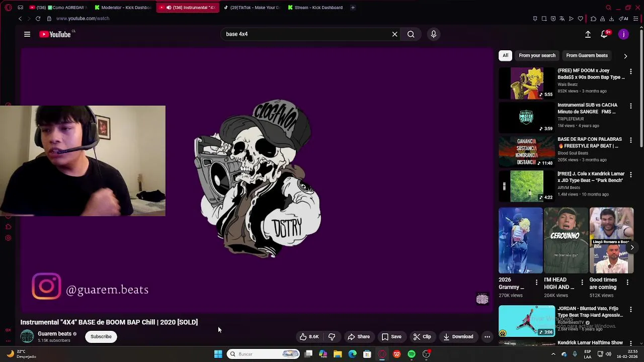Screen dimensions: 644x362
Task: Open options for BASE DE RAP CON PALABRAS
Action: tap(631, 140)
